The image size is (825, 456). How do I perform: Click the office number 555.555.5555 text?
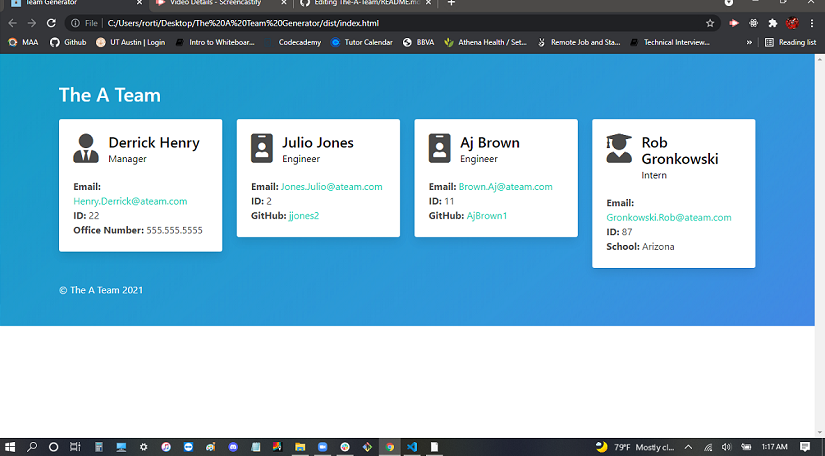pos(174,230)
